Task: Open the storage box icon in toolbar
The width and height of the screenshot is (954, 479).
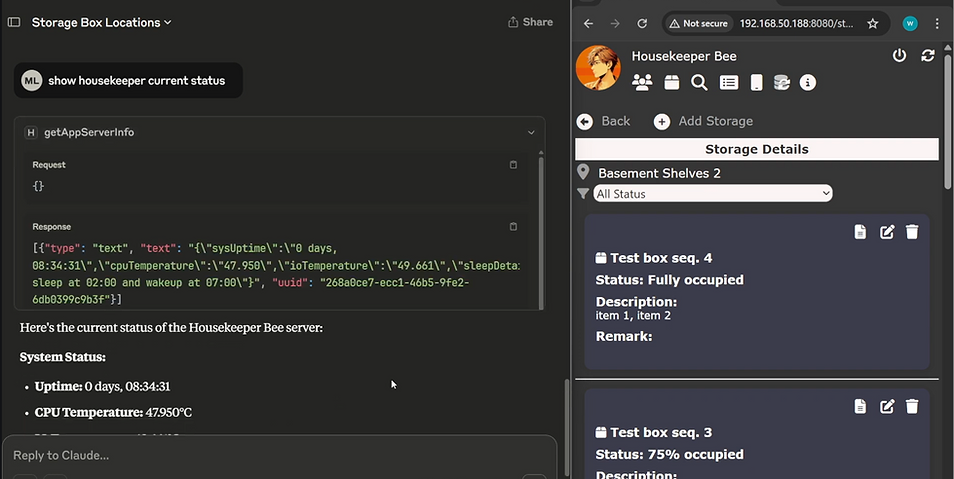Action: pyautogui.click(x=671, y=83)
